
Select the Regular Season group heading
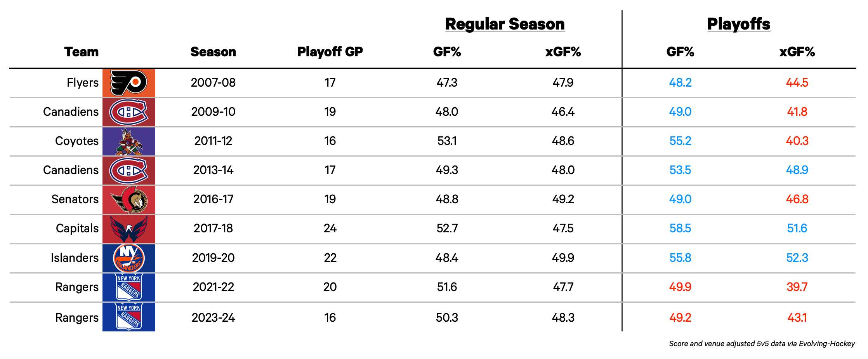[505, 24]
